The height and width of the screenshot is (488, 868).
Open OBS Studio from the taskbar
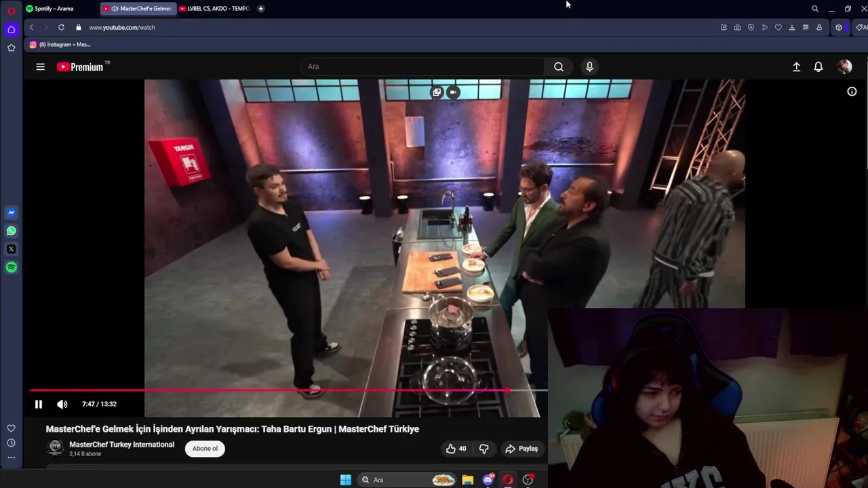[x=528, y=480]
